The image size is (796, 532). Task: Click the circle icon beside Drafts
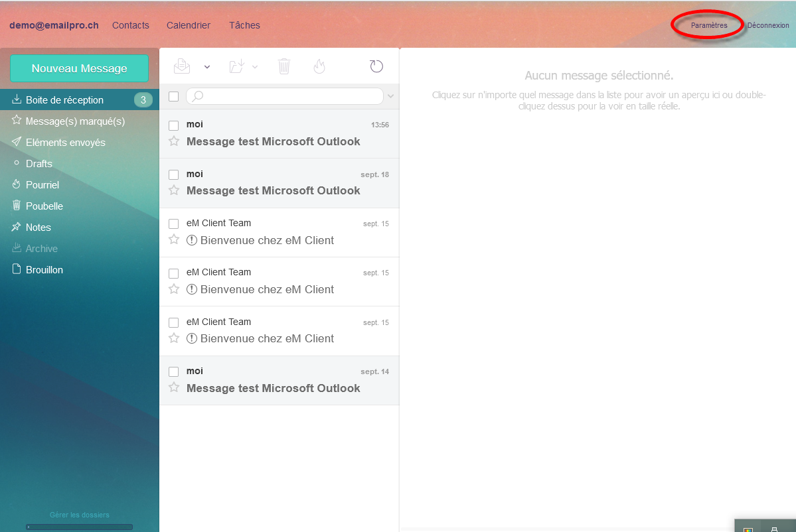click(x=17, y=163)
